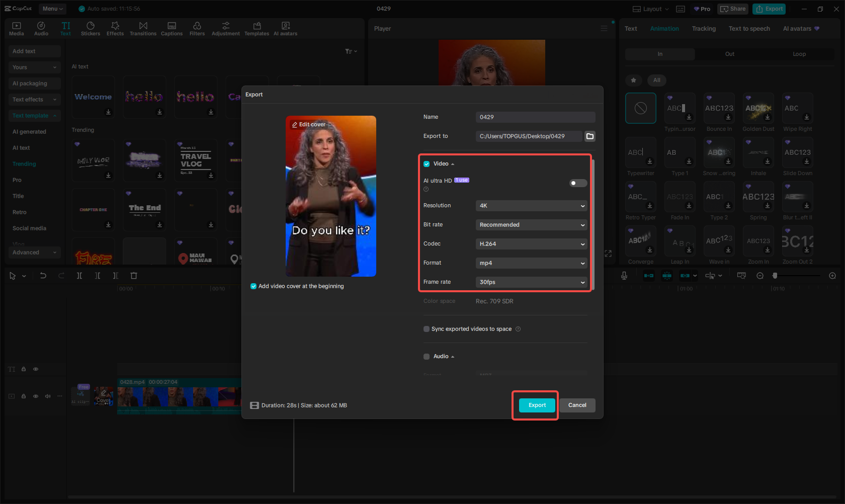Viewport: 845px width, 504px height.
Task: Enable the AI ultra HD toggle
Action: pos(577,183)
